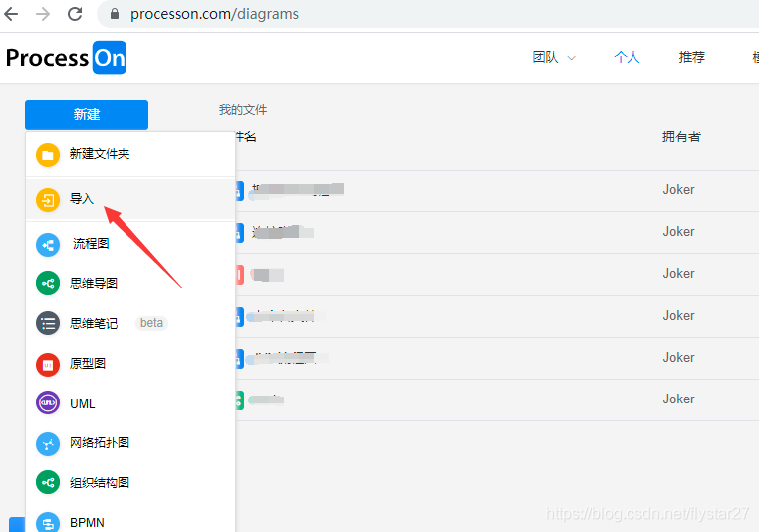This screenshot has height=532, width=759.
Task: Reload the page with refresh icon
Action: 75,14
